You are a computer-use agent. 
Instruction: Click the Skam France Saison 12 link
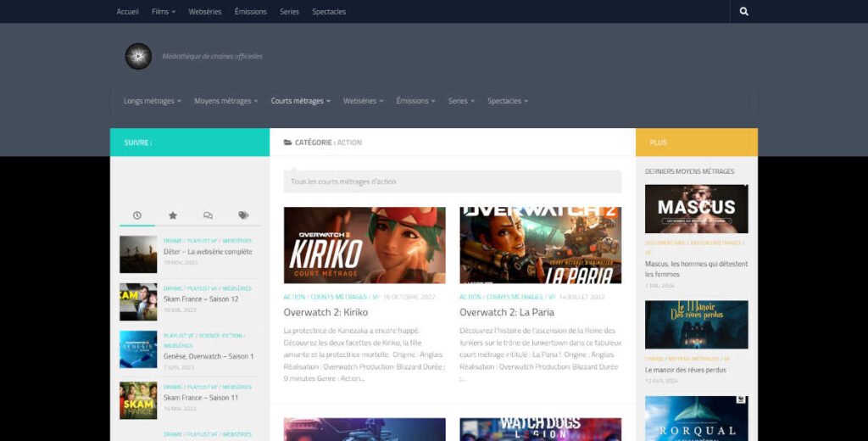point(201,299)
